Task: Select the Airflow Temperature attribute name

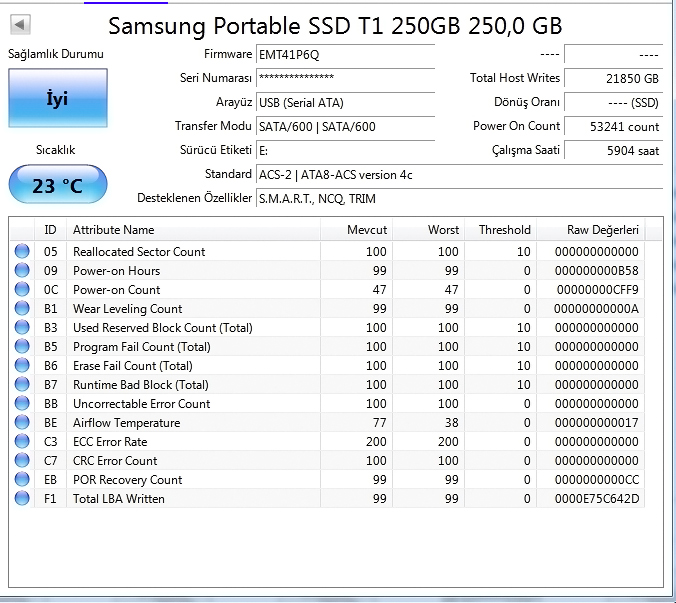Action: click(126, 423)
